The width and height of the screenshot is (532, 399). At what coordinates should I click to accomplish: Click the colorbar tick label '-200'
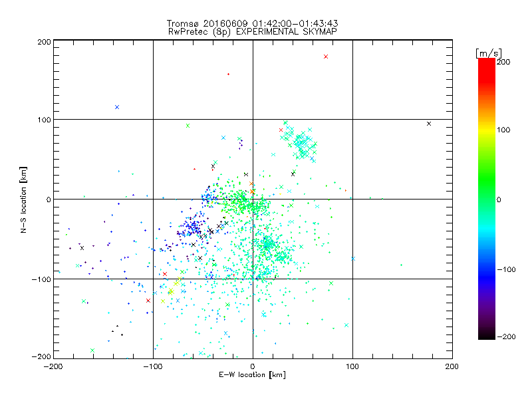(x=506, y=336)
